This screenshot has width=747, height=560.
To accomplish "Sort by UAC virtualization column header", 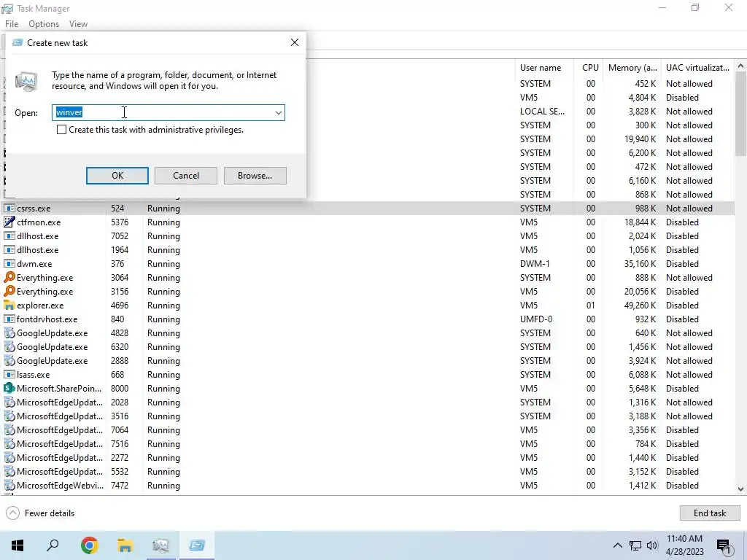I will coord(697,68).
